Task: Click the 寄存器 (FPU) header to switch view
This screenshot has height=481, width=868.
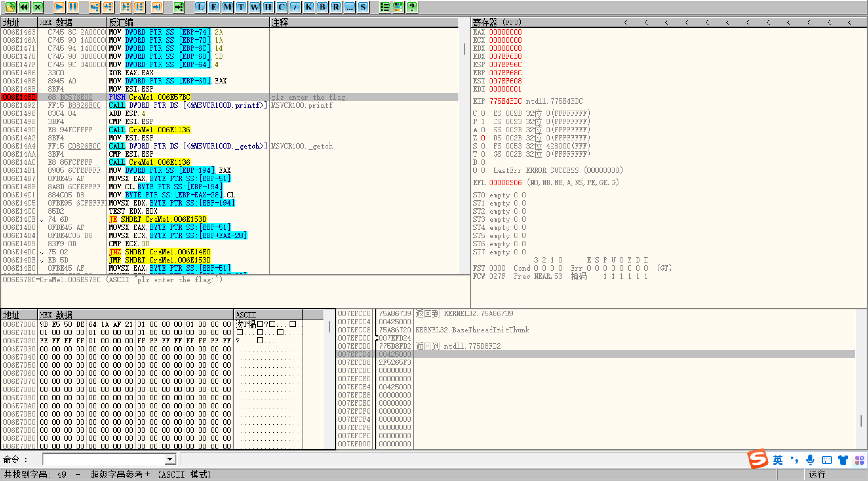Action: click(497, 22)
